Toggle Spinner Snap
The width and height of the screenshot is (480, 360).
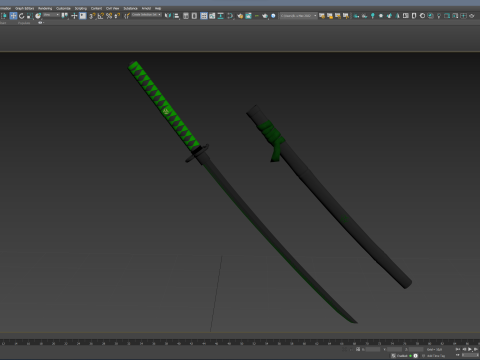click(117, 16)
